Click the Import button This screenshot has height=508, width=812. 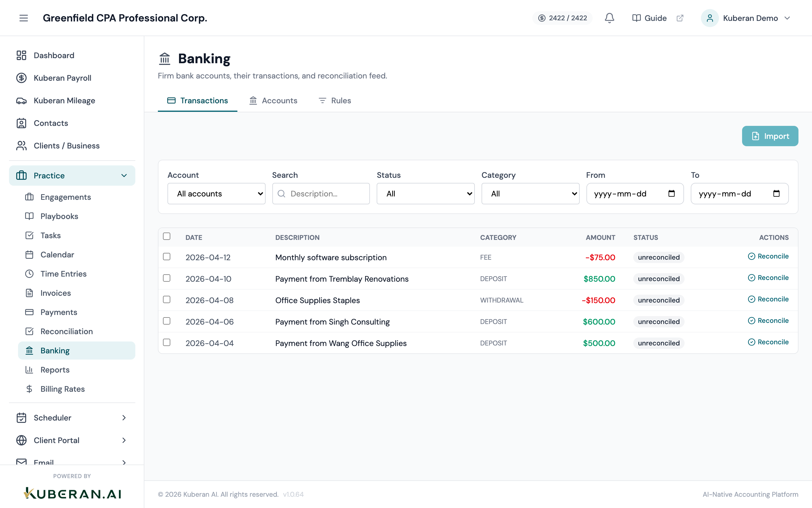[x=770, y=136]
